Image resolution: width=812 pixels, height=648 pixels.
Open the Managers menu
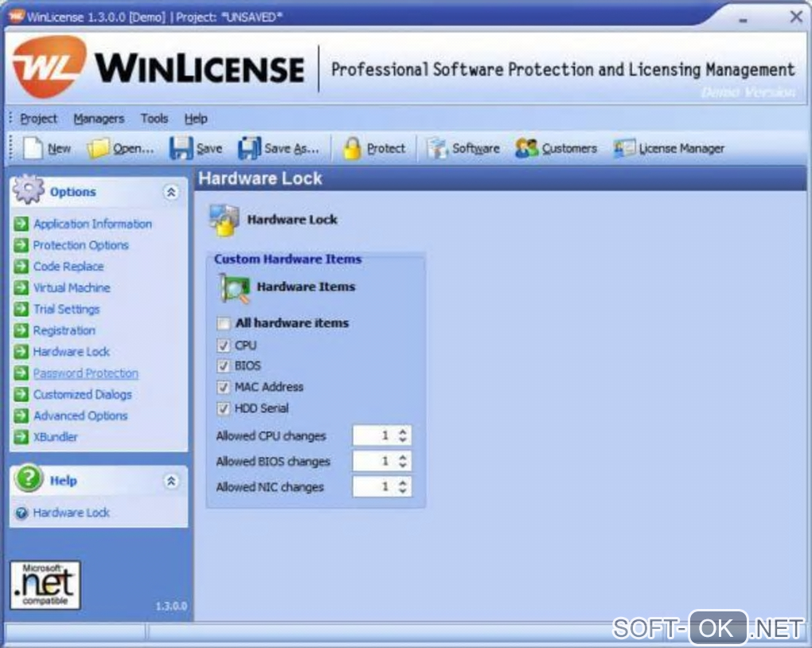99,119
